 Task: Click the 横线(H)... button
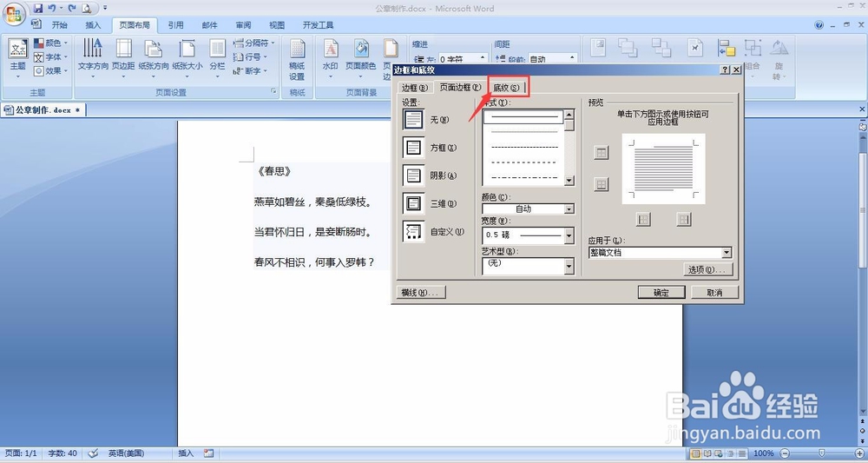[421, 293]
